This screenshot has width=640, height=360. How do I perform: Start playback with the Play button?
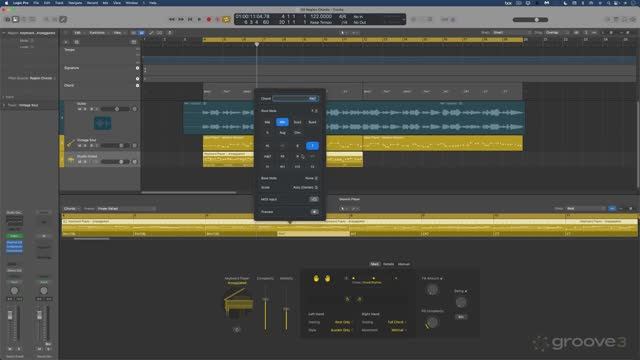199,19
